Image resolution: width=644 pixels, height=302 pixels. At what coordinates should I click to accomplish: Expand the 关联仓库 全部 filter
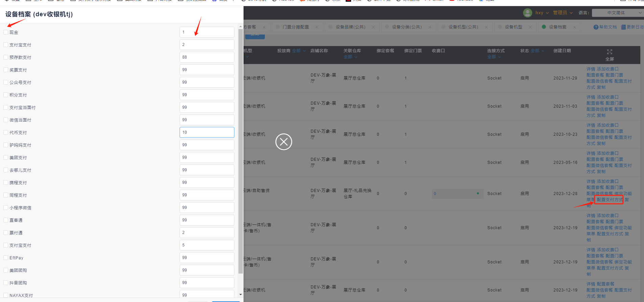(350, 57)
